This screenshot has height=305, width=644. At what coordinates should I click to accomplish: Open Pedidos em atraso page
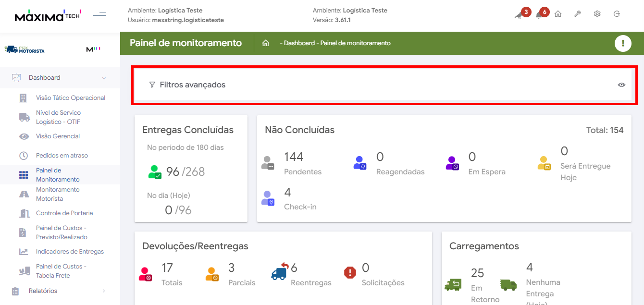click(62, 156)
